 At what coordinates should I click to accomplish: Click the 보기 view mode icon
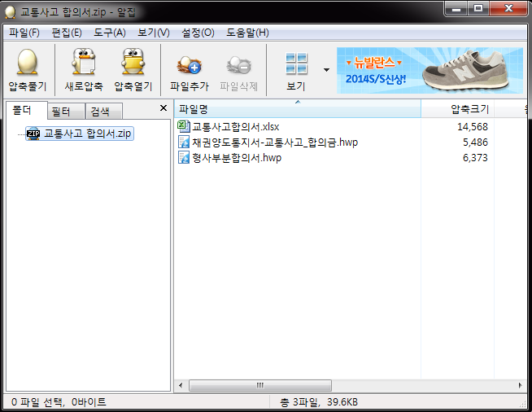(296, 64)
